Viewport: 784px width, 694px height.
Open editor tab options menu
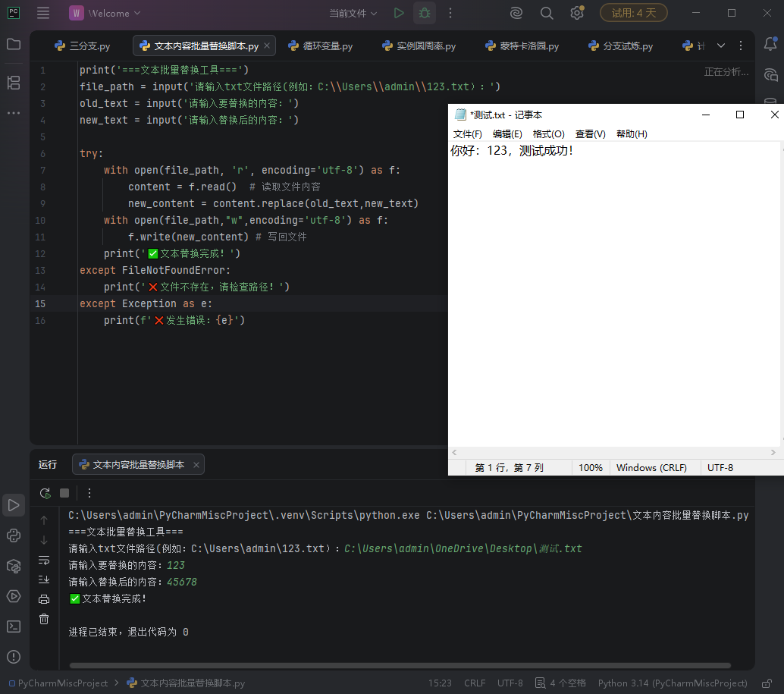(x=741, y=46)
